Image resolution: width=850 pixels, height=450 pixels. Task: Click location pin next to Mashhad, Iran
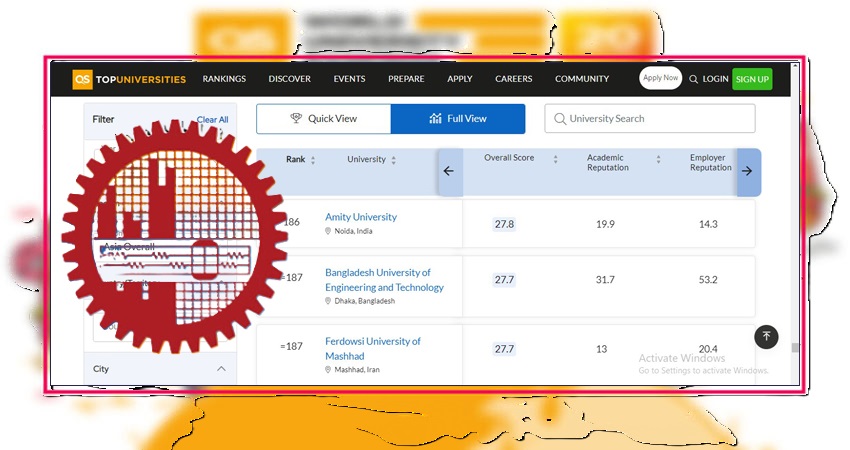327,370
